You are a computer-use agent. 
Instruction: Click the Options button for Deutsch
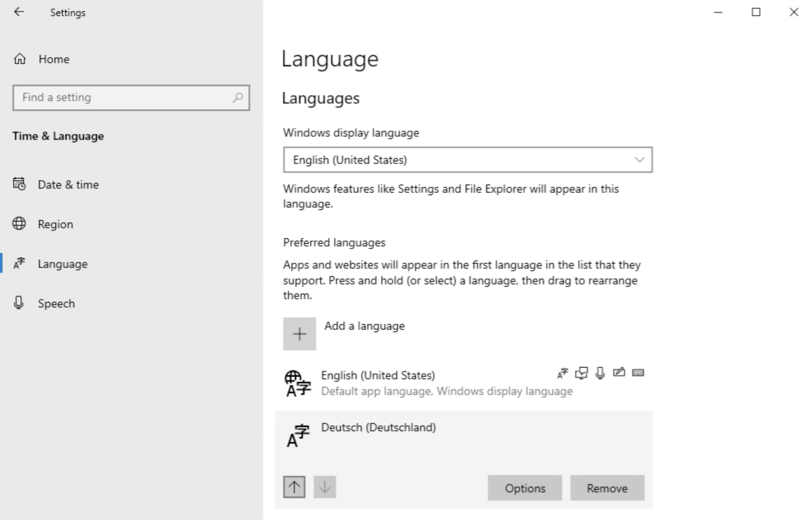[x=524, y=488]
